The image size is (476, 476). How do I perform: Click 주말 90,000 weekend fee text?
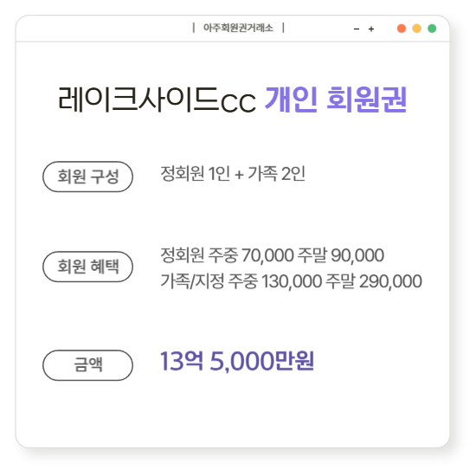pyautogui.click(x=341, y=255)
